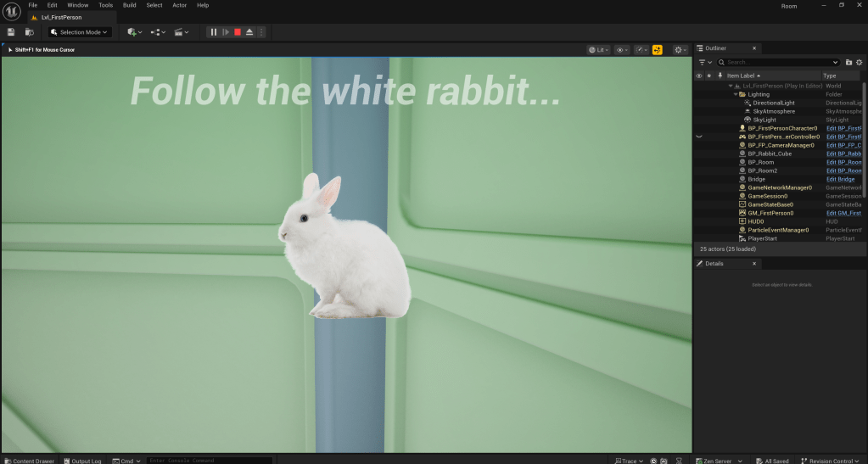Image resolution: width=868 pixels, height=464 pixels.
Task: Click the Stop simulation button
Action: point(238,32)
